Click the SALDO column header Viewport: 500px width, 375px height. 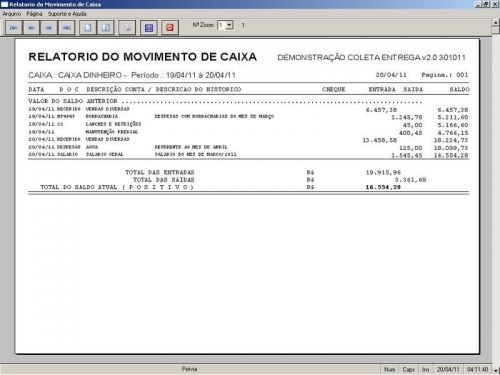tap(459, 89)
